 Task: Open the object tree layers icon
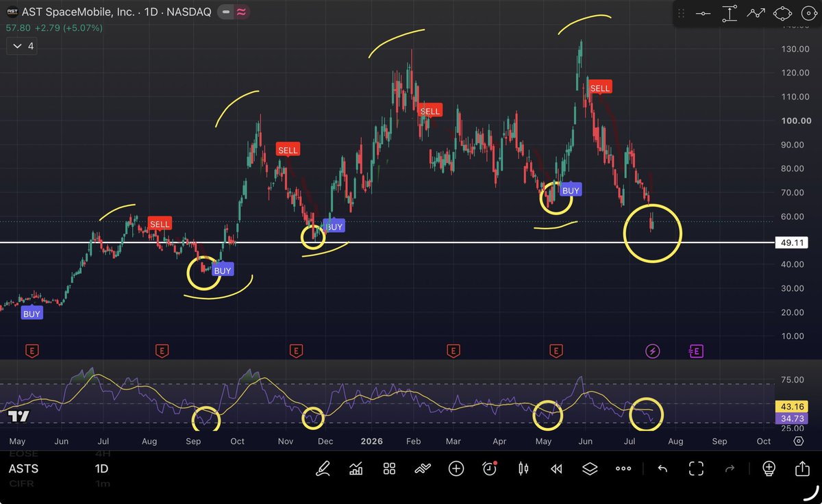590,468
